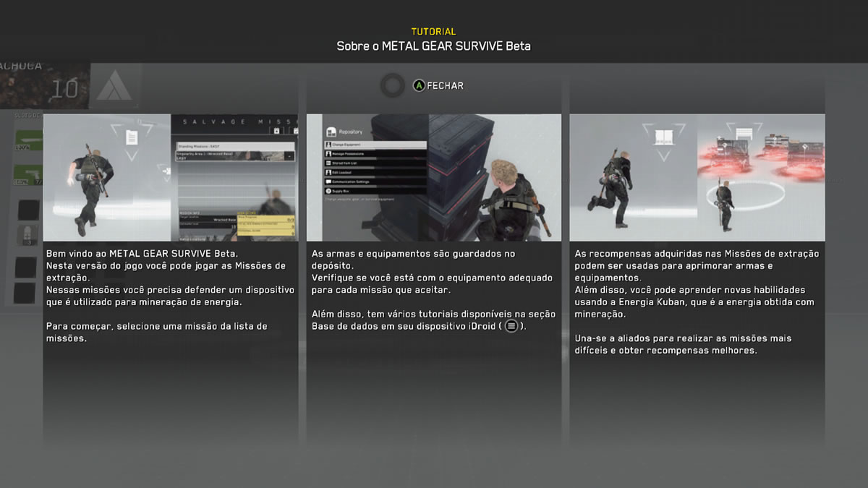868x488 pixels.
Task: Click the title 'Sobre o METAL GEAR SURVIVE Beta'
Action: click(x=434, y=46)
